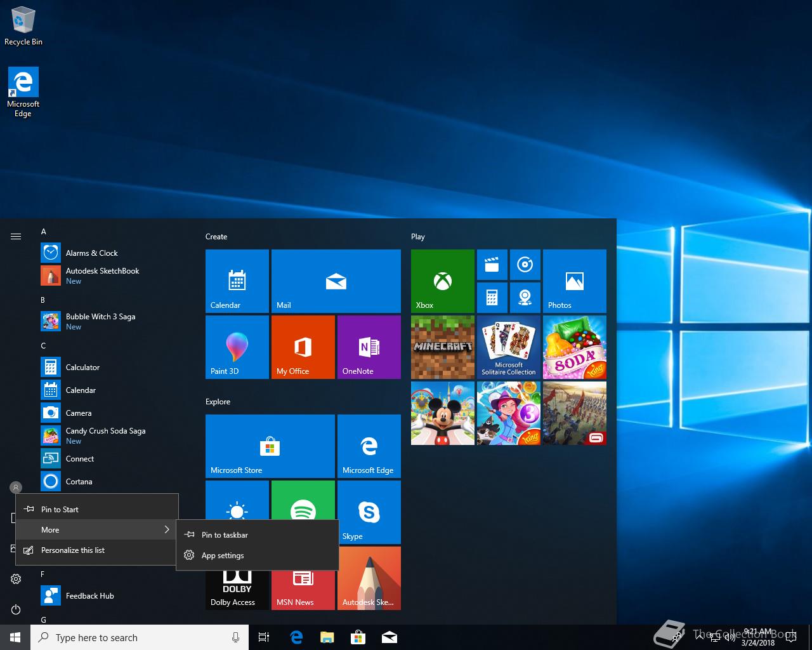Open the Photos tile

point(575,281)
